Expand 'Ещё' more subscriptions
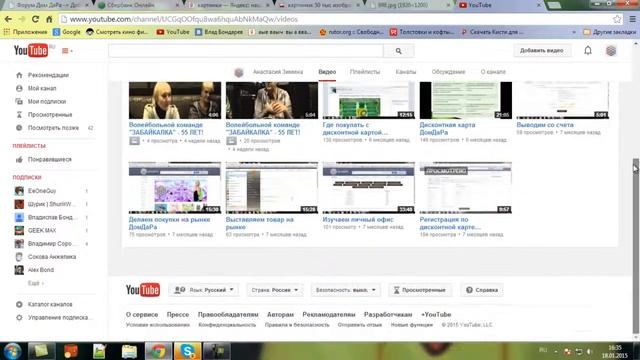Viewport: 640px width, 360px height. coord(36,283)
